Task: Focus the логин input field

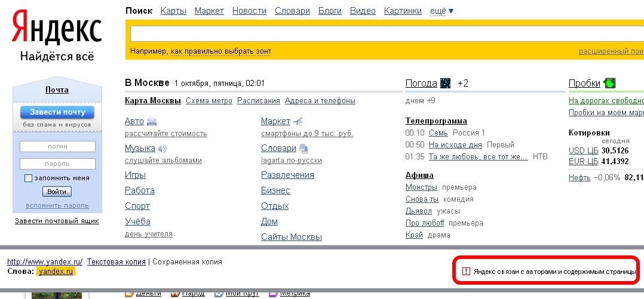Action: pyautogui.click(x=57, y=146)
